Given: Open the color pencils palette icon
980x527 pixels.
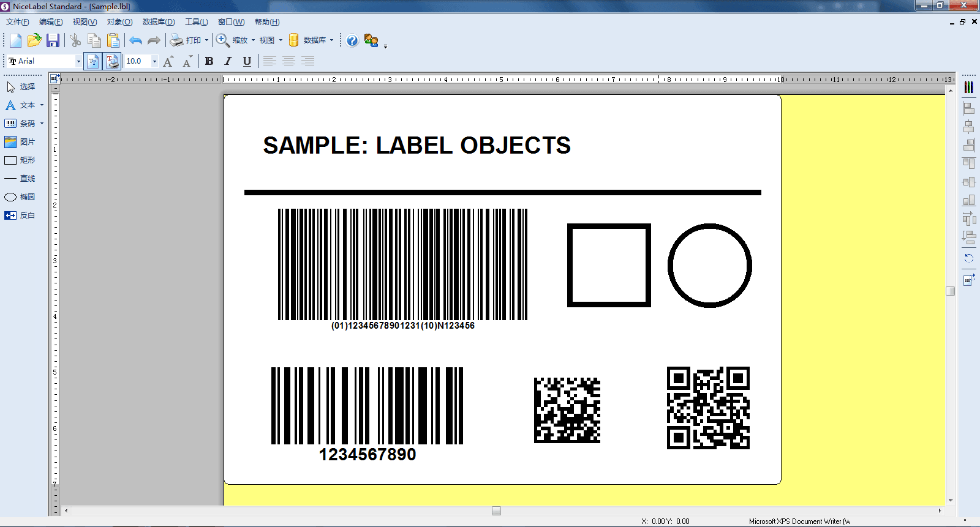Looking at the screenshot, I should [x=968, y=87].
